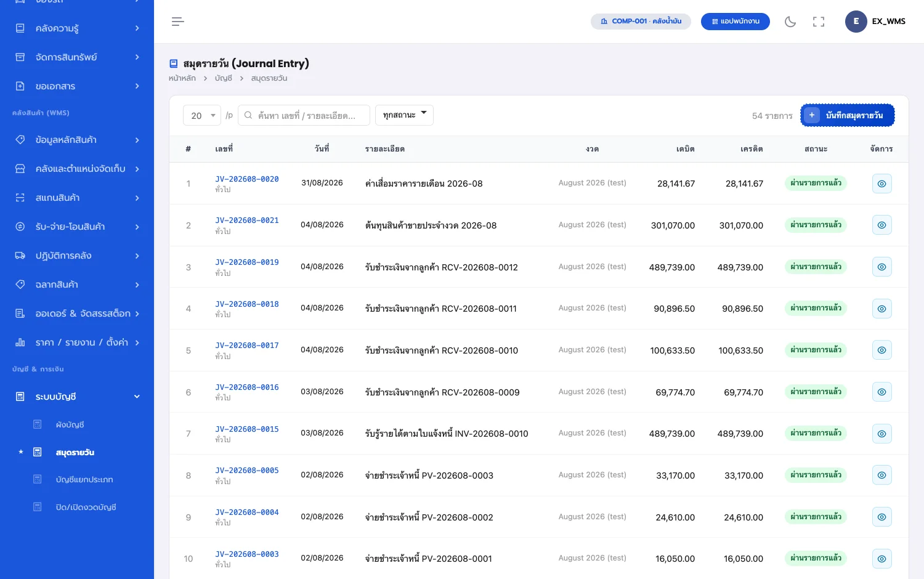Collapse the ระบบบัญชี menu section
The height and width of the screenshot is (579, 924).
pyautogui.click(x=77, y=397)
